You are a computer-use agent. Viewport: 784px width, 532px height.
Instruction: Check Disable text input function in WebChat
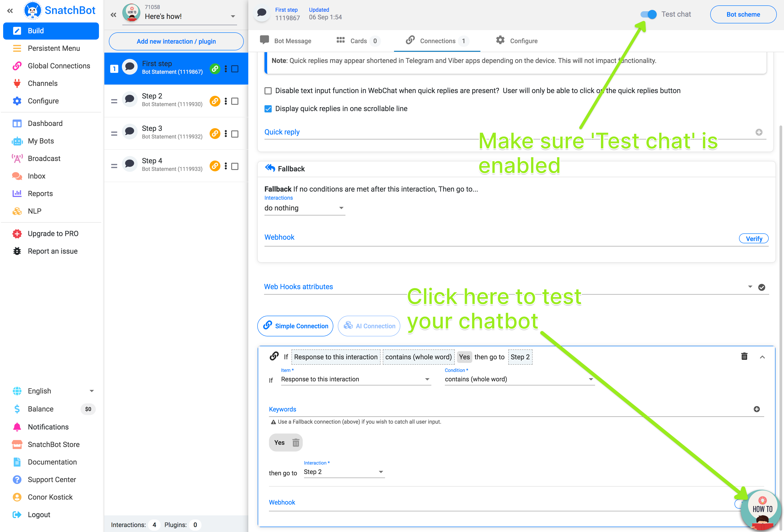click(268, 91)
